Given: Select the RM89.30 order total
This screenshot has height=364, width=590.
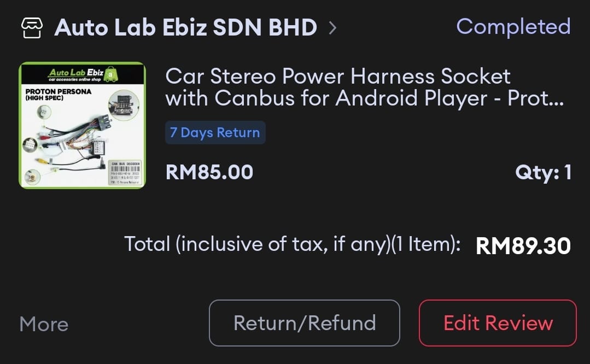Looking at the screenshot, I should coord(523,245).
